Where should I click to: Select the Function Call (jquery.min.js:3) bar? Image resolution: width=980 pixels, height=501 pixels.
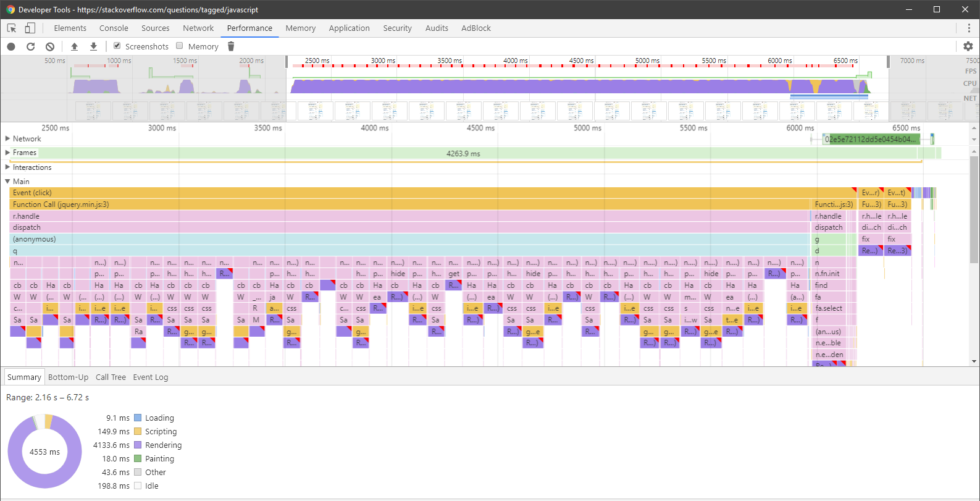click(410, 204)
